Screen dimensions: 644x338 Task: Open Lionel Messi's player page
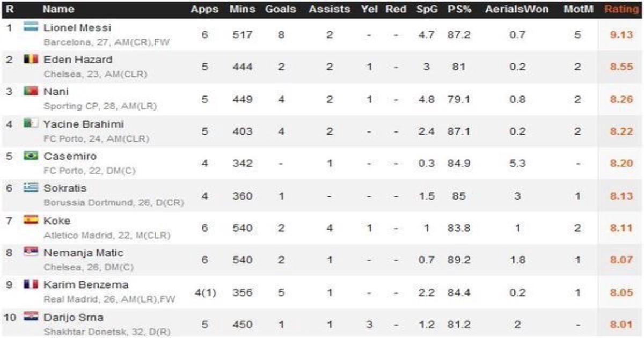[x=77, y=27]
